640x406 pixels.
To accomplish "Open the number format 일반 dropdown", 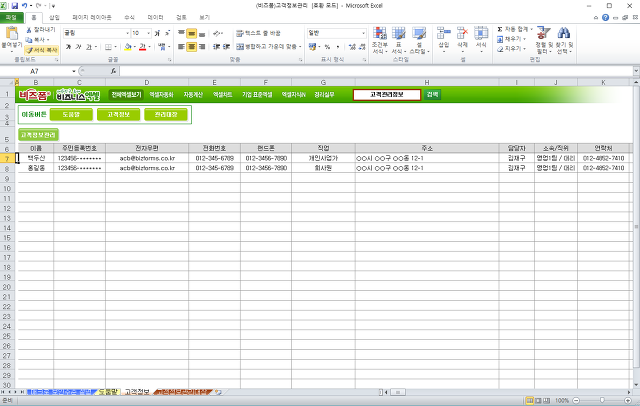I will pyautogui.click(x=363, y=33).
